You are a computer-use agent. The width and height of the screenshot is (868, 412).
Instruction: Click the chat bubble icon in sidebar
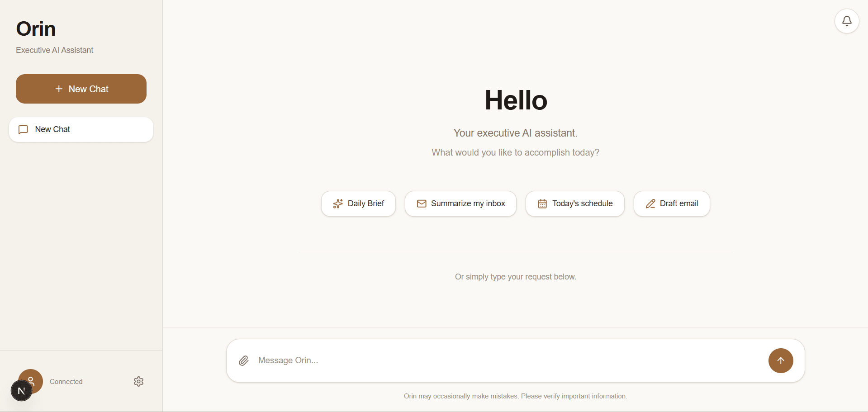click(23, 130)
